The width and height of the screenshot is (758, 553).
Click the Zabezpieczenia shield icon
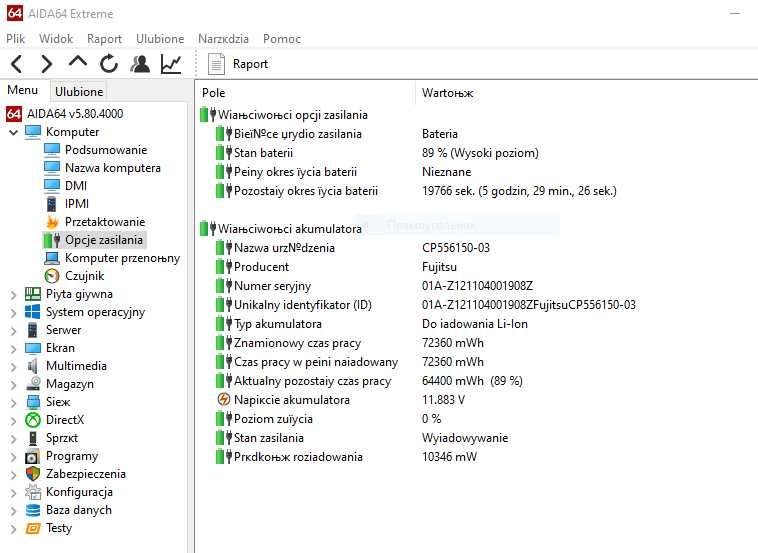pos(33,474)
